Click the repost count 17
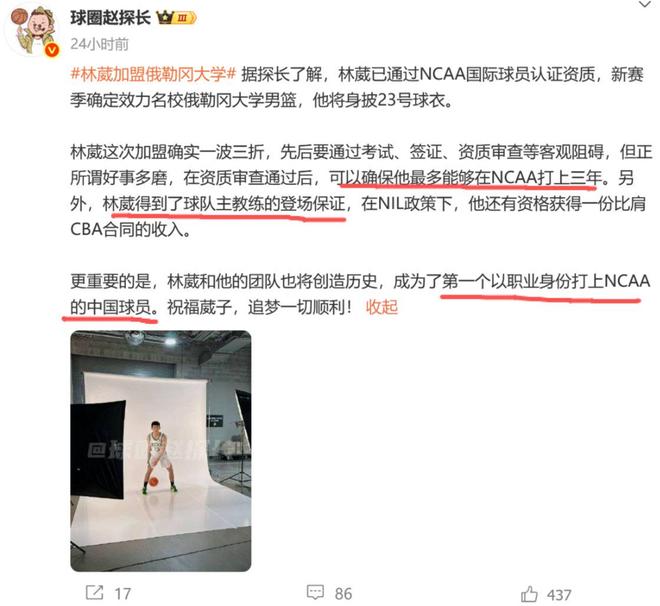This screenshot has width=660, height=606. (122, 594)
